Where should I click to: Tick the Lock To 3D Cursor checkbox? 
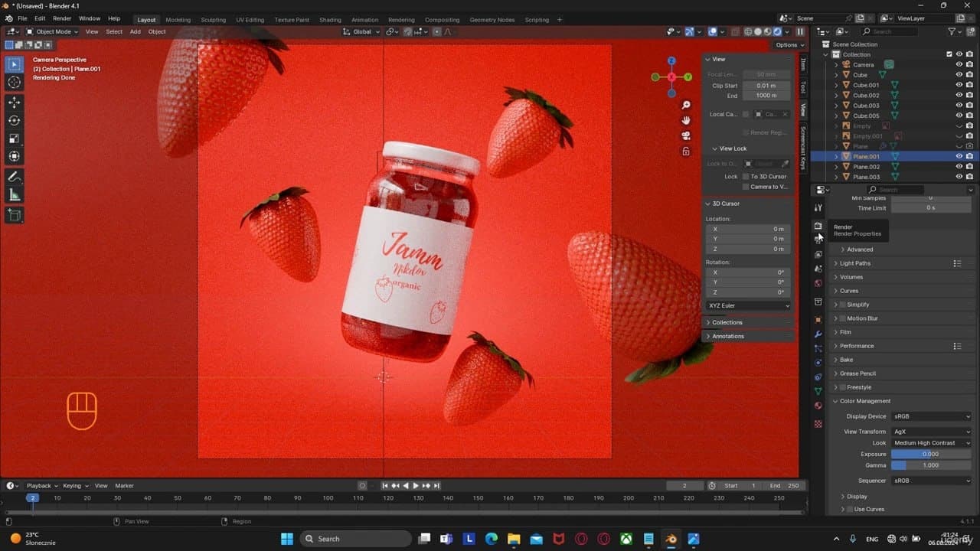[746, 177]
